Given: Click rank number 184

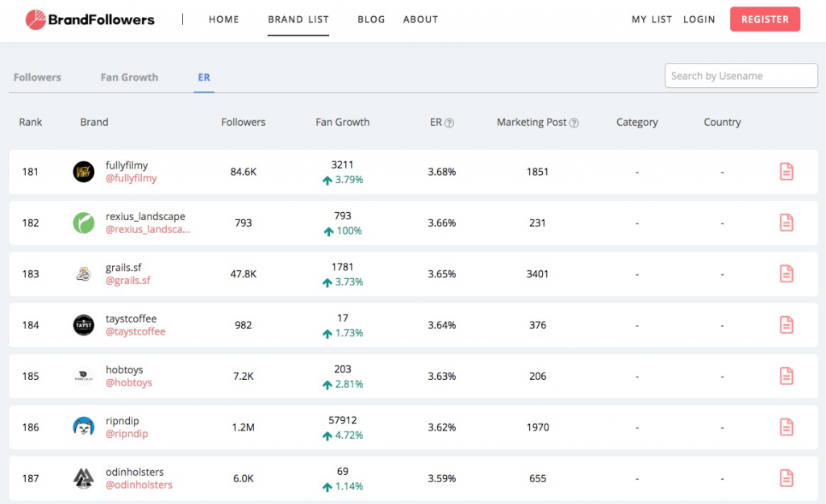Looking at the screenshot, I should 31,325.
